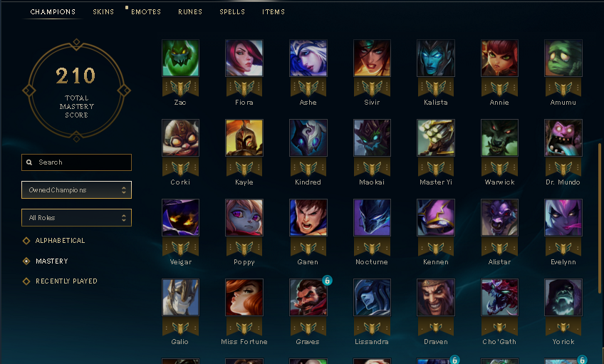604x364 pixels.
Task: Click the champion Search field
Action: (x=76, y=162)
